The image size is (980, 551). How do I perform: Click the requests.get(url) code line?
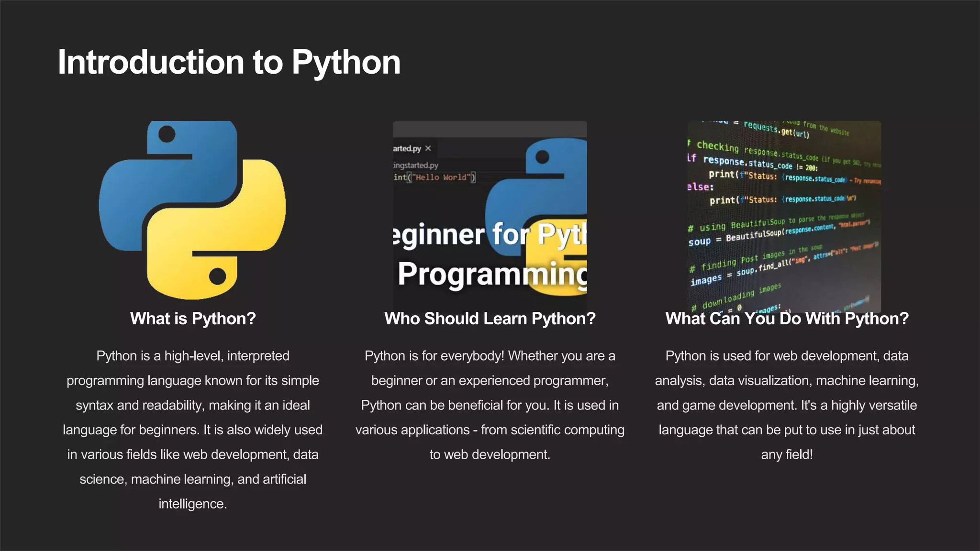(x=776, y=130)
